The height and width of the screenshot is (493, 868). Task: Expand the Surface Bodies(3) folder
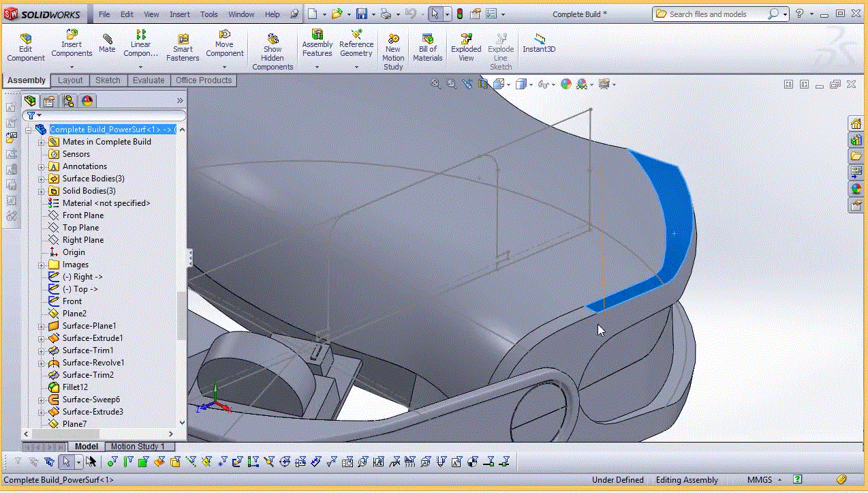[41, 179]
